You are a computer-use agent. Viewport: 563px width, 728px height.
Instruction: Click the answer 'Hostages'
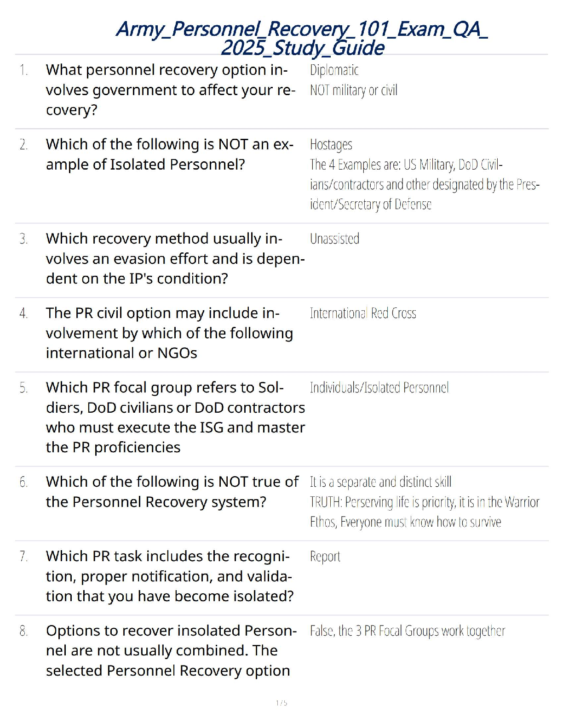point(331,145)
